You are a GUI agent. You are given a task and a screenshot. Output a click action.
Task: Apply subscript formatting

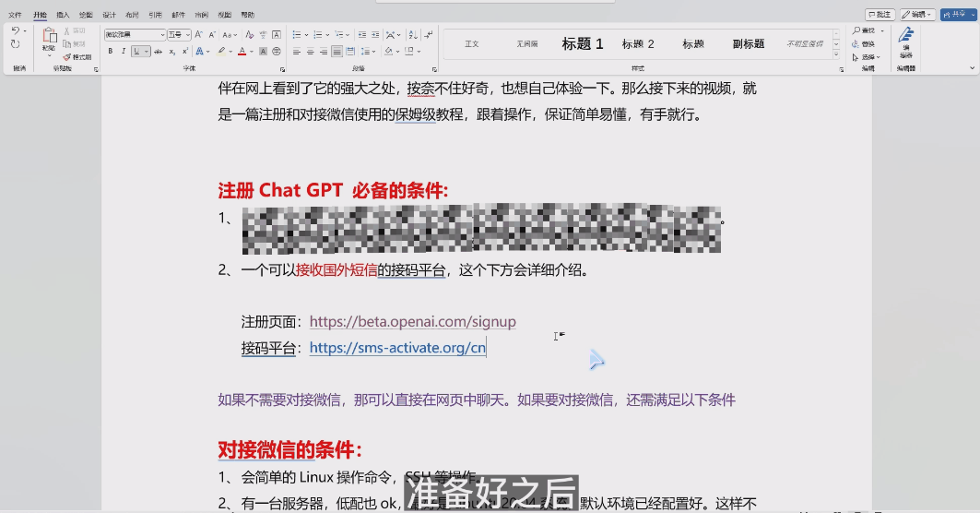(x=171, y=52)
